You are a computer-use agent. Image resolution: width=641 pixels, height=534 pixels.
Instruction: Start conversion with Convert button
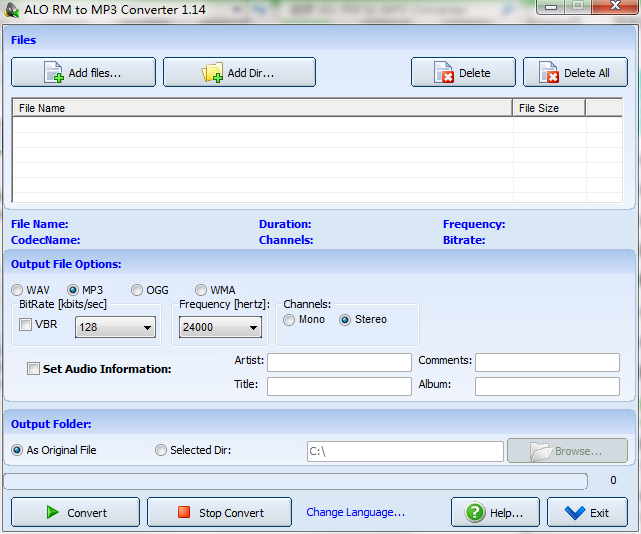76,512
